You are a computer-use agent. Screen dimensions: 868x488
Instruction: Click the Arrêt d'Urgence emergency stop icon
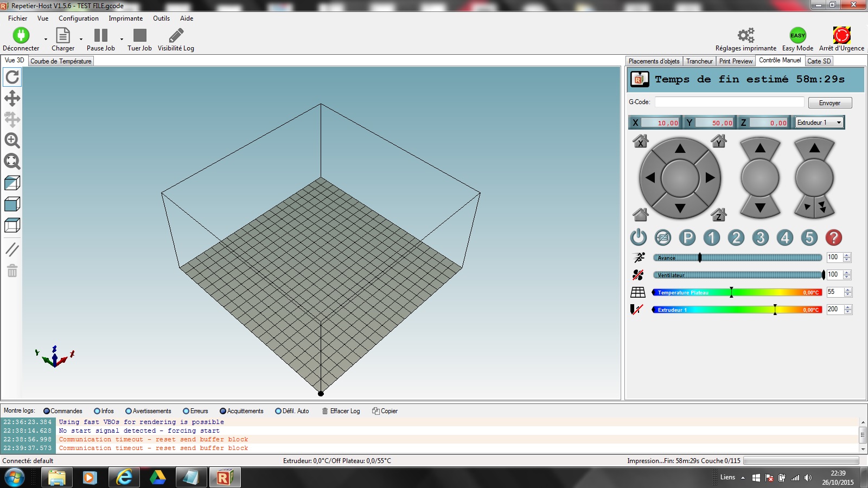(x=841, y=36)
